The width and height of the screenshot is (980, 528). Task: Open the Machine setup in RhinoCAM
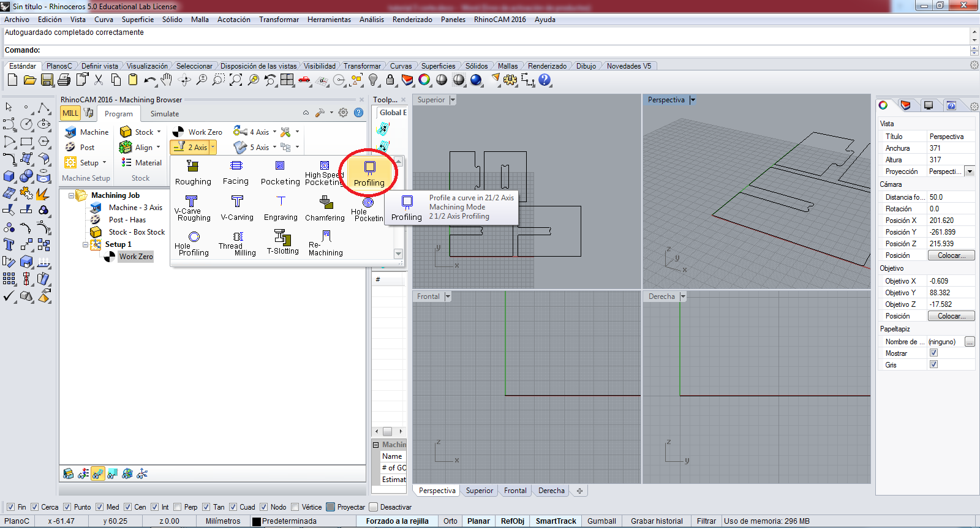click(x=86, y=132)
